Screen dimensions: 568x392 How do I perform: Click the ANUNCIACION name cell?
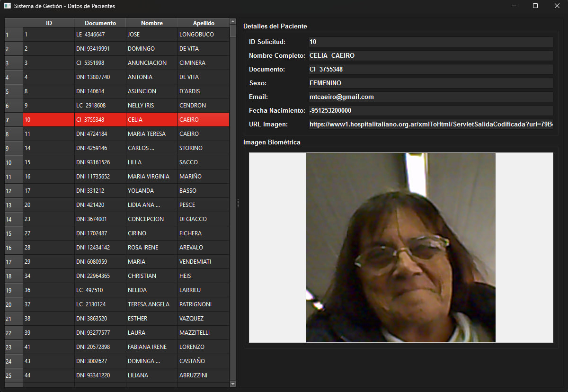(x=152, y=63)
